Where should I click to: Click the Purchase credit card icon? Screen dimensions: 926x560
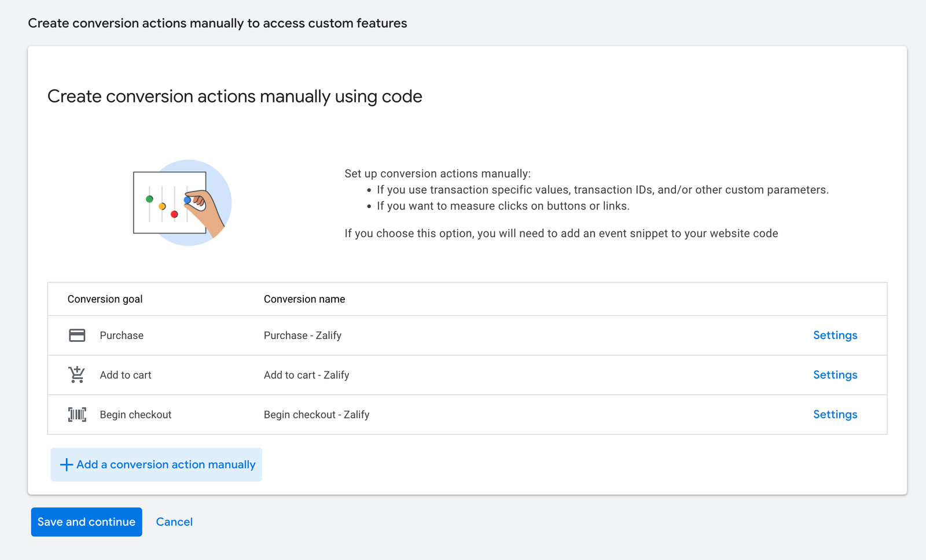tap(77, 336)
